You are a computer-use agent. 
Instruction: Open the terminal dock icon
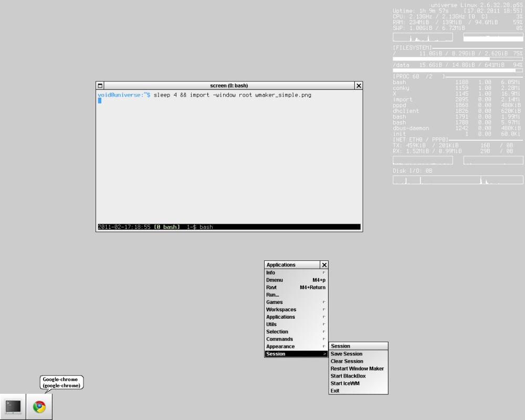pyautogui.click(x=13, y=406)
